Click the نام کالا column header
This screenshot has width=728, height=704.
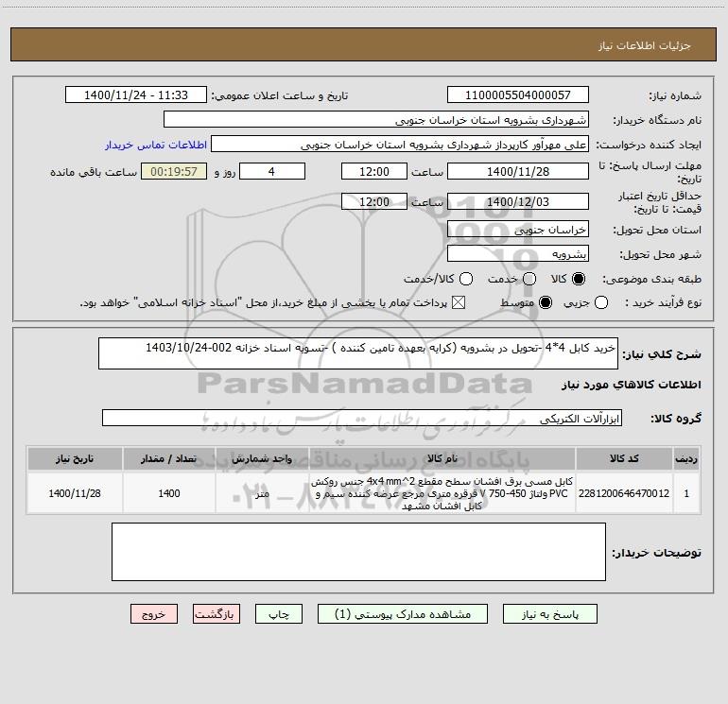click(x=442, y=458)
